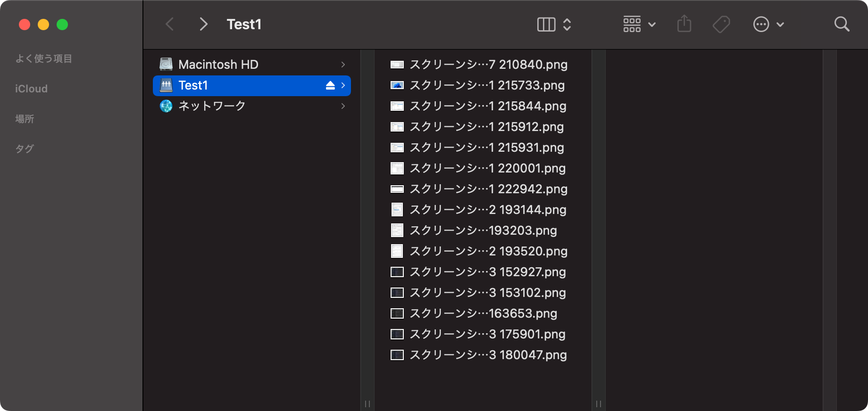
Task: Expand the ネットワーク chevron
Action: 343,106
